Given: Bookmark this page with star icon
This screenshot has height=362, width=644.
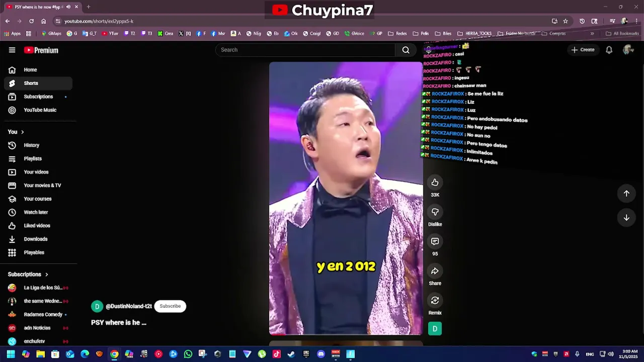Looking at the screenshot, I should click(566, 21).
